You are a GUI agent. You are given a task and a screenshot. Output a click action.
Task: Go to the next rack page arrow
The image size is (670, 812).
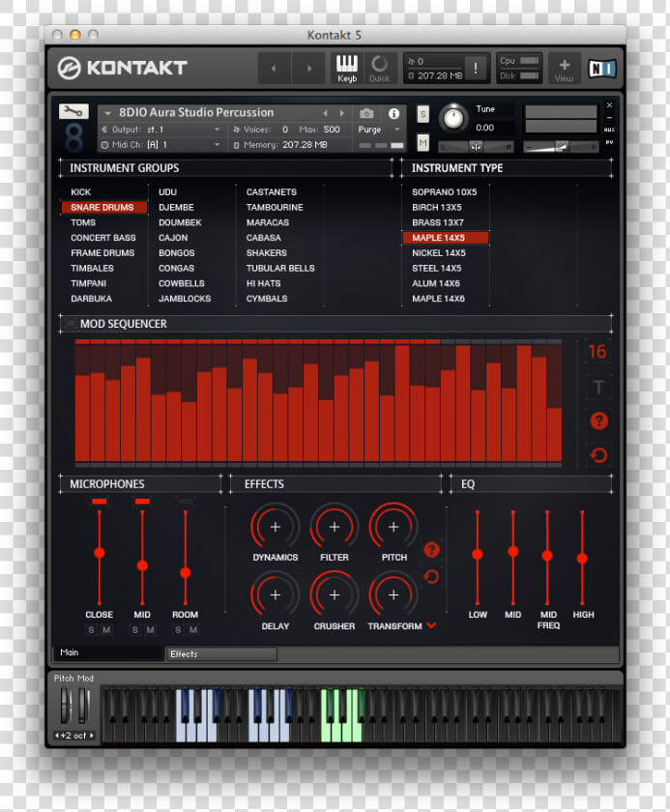pyautogui.click(x=309, y=69)
